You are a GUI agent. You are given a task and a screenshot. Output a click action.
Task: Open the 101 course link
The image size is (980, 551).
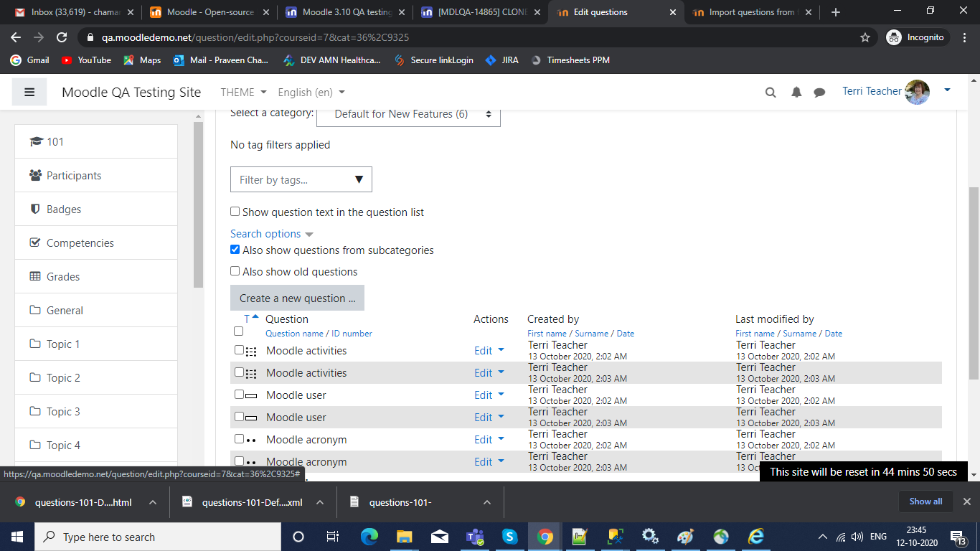click(96, 141)
